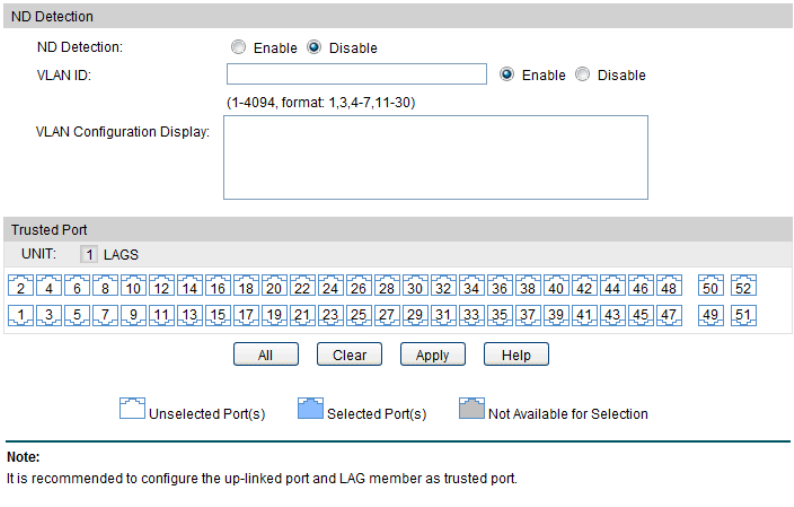Select port 4 icon
Image resolution: width=794 pixels, height=507 pixels.
coord(49,286)
